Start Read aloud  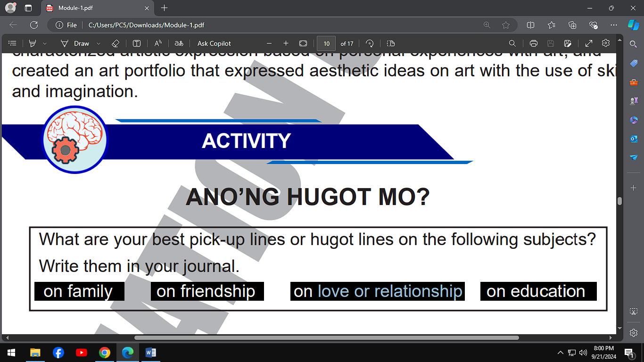[x=158, y=43]
